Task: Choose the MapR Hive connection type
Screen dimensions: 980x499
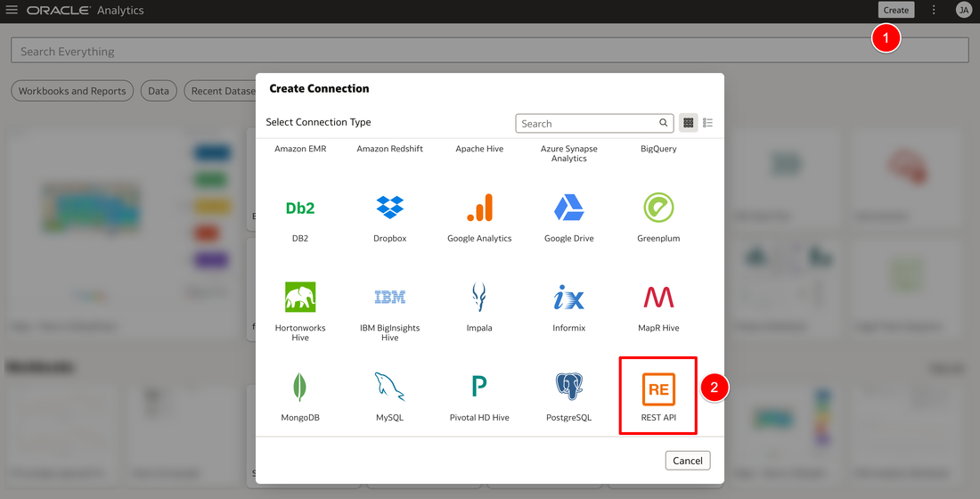Action: (658, 307)
